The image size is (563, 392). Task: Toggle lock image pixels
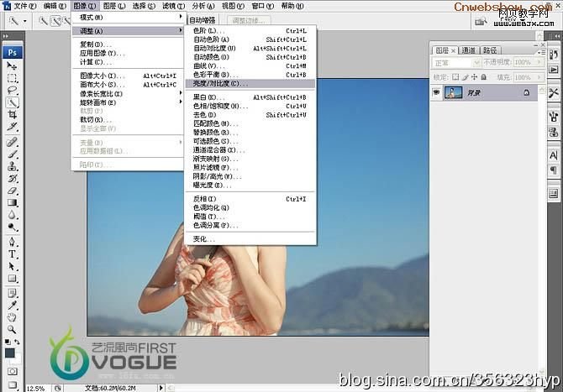[465, 76]
